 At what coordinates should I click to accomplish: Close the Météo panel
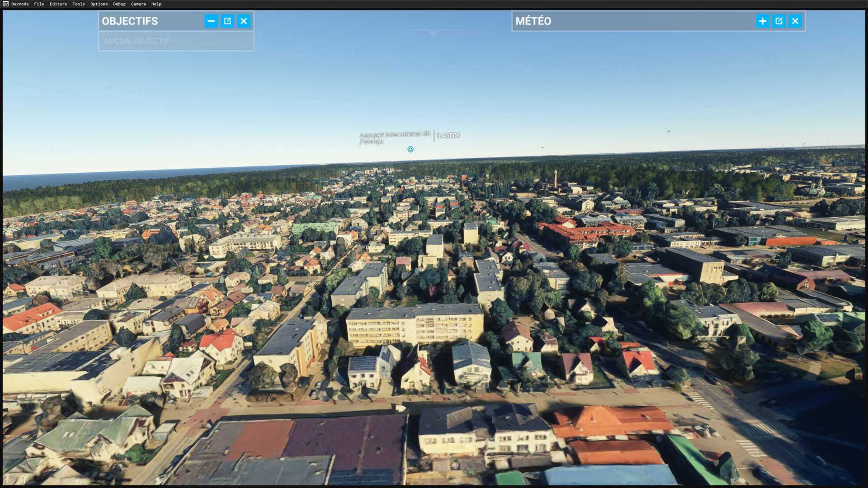click(795, 21)
